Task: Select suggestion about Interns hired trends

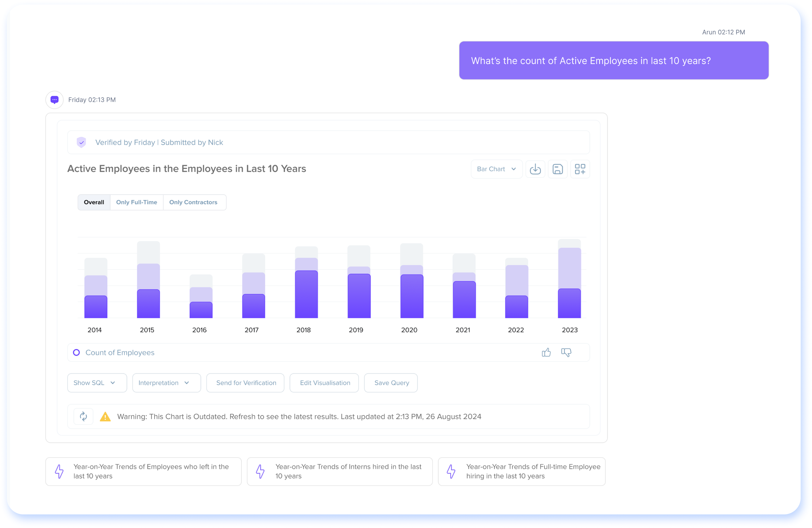Action: click(339, 471)
